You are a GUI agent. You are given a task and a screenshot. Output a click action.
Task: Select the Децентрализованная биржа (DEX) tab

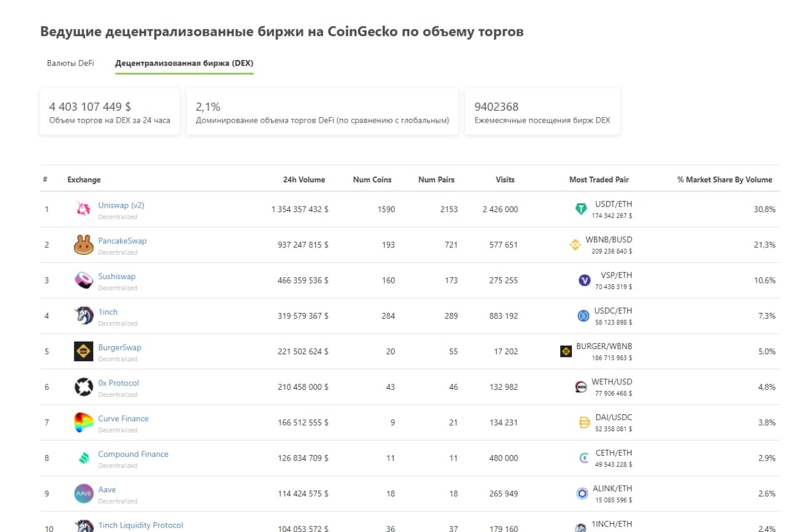pyautogui.click(x=184, y=63)
